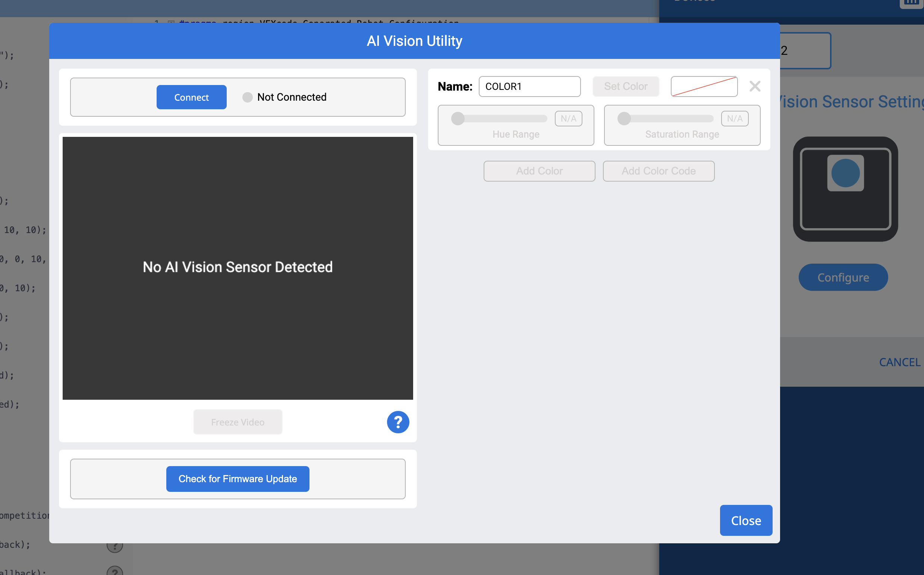
Task: Adjust the Hue Range slider handle
Action: (x=458, y=118)
